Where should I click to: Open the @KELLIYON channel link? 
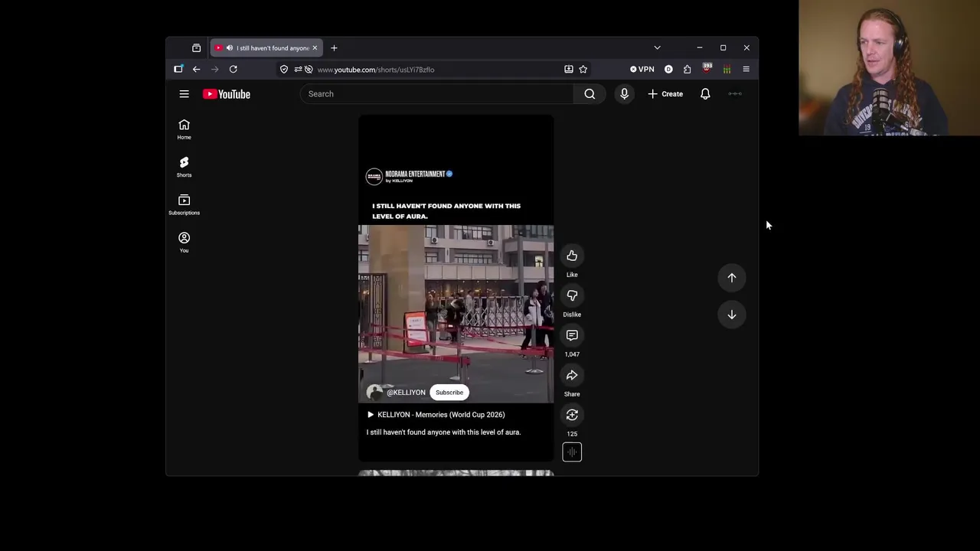point(406,393)
